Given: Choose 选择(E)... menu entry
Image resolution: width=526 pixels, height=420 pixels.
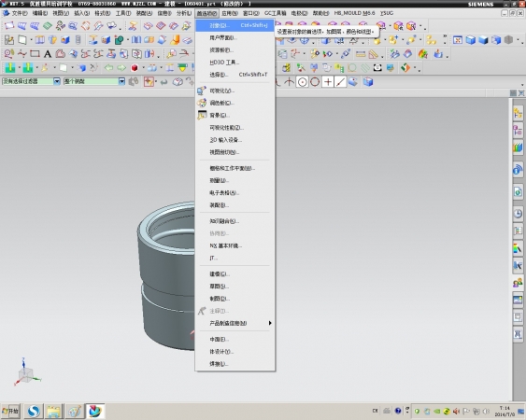Looking at the screenshot, I should (235, 75).
